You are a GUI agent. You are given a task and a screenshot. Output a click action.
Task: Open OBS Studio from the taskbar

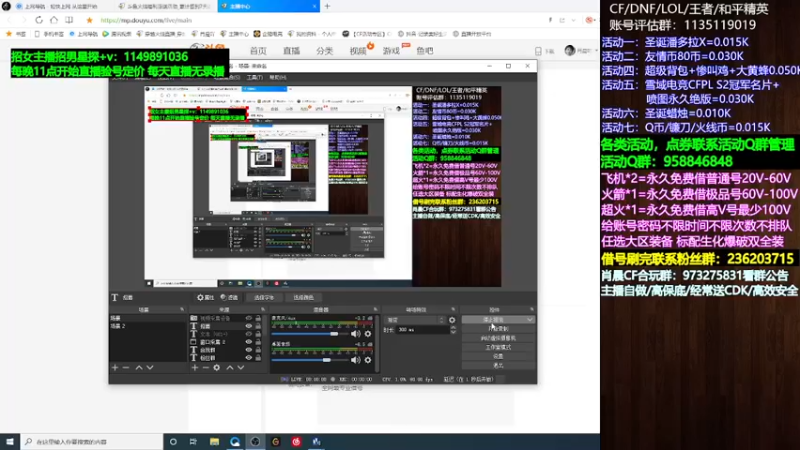click(255, 441)
